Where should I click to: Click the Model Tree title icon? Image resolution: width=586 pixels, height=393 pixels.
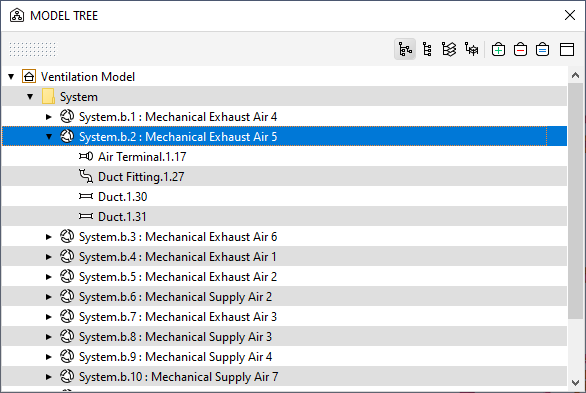coord(17,16)
